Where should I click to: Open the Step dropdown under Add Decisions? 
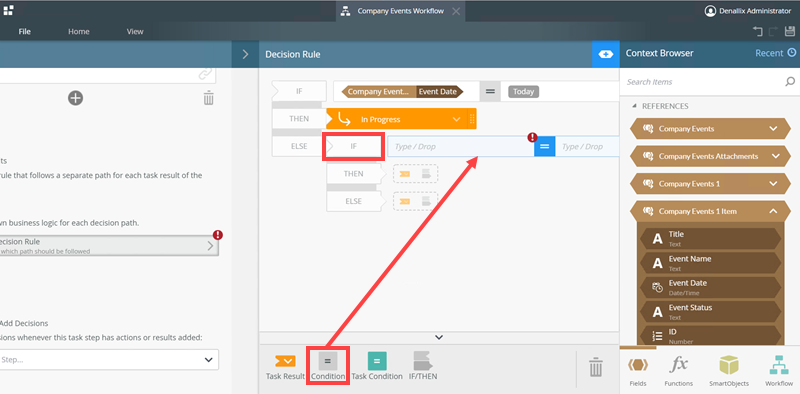click(x=109, y=360)
